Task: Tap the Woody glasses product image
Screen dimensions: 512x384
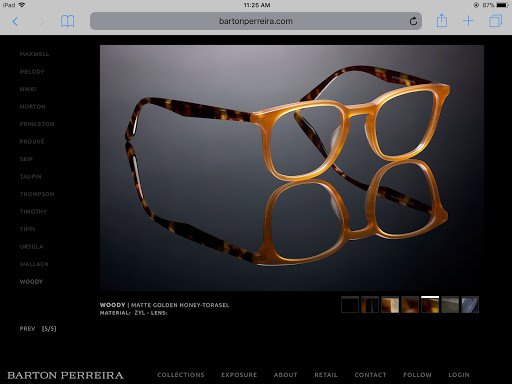Action: pos(292,168)
